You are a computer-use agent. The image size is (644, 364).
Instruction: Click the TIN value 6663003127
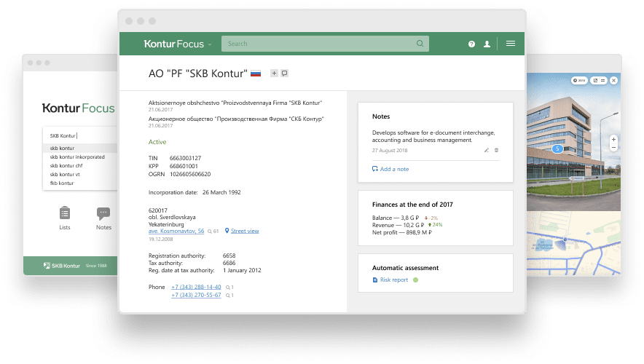(x=185, y=158)
